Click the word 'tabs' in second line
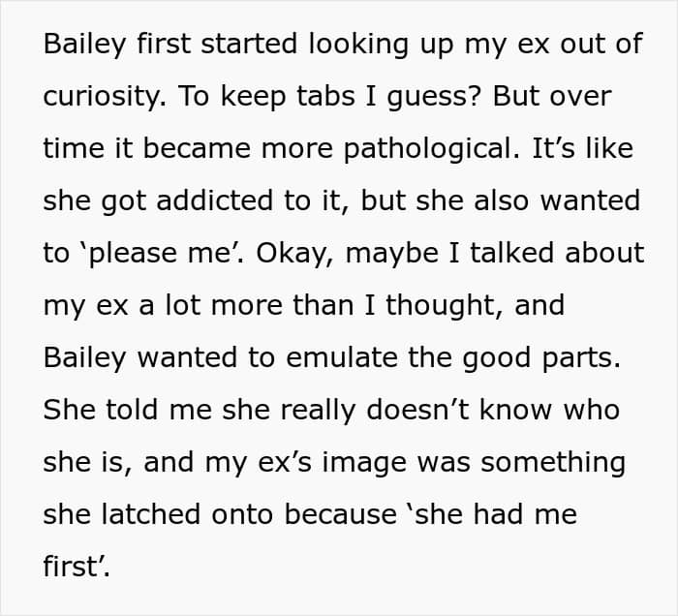 [x=325, y=96]
